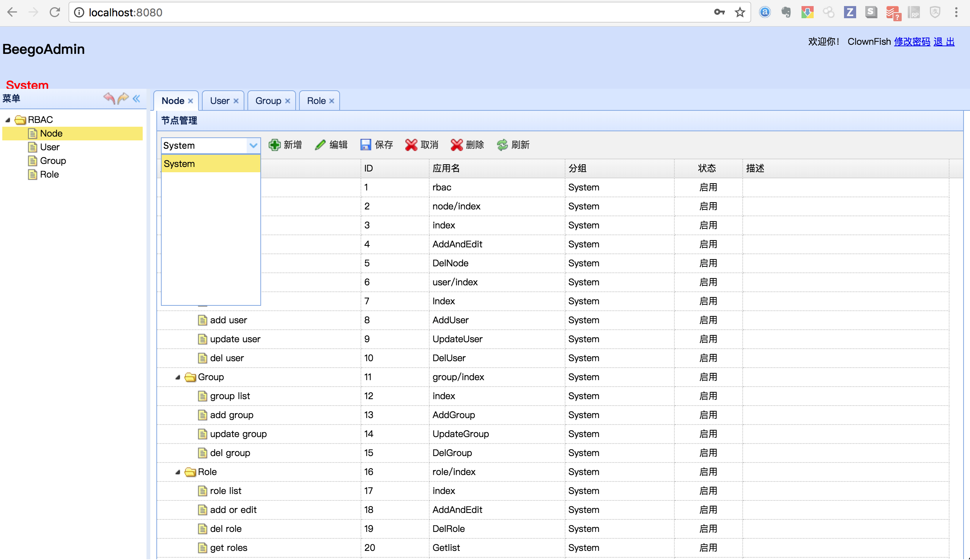
Task: Select User in the sidebar menu
Action: (50, 147)
